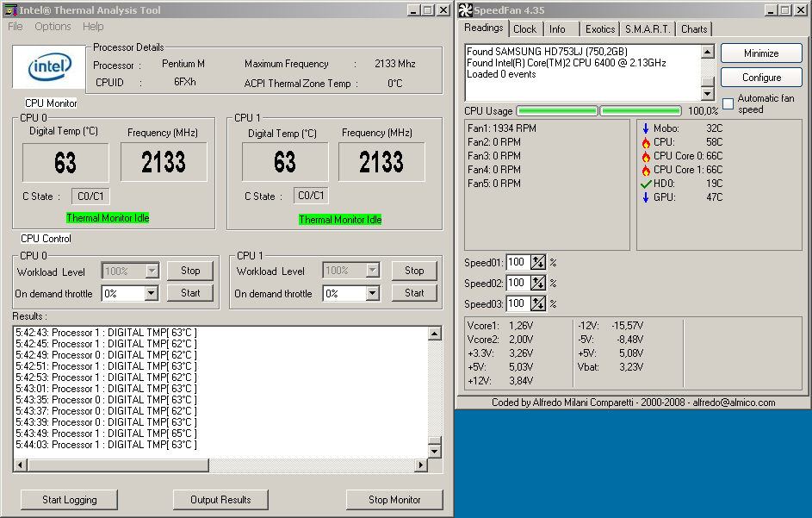Screen dimensions: 812x518
Task: Click the CPU Core 0 flame icon
Action: point(645,156)
